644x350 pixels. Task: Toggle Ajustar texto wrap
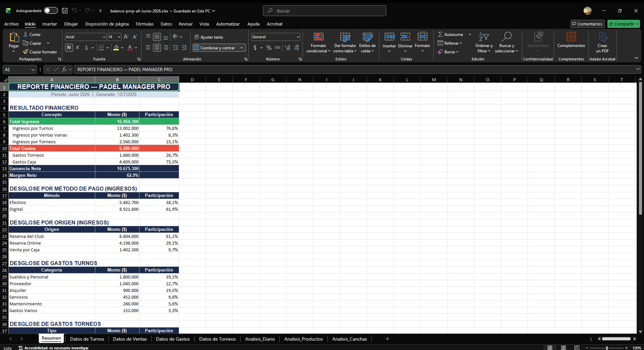click(209, 37)
